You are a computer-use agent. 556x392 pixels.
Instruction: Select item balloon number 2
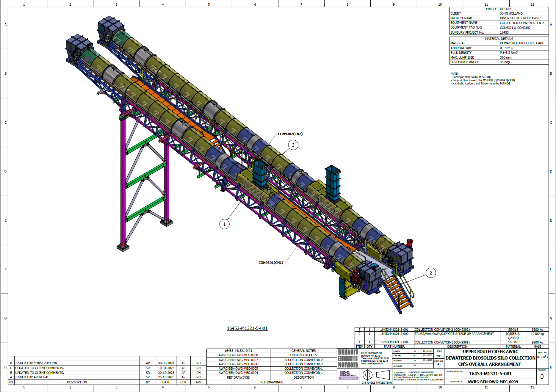[x=430, y=273]
